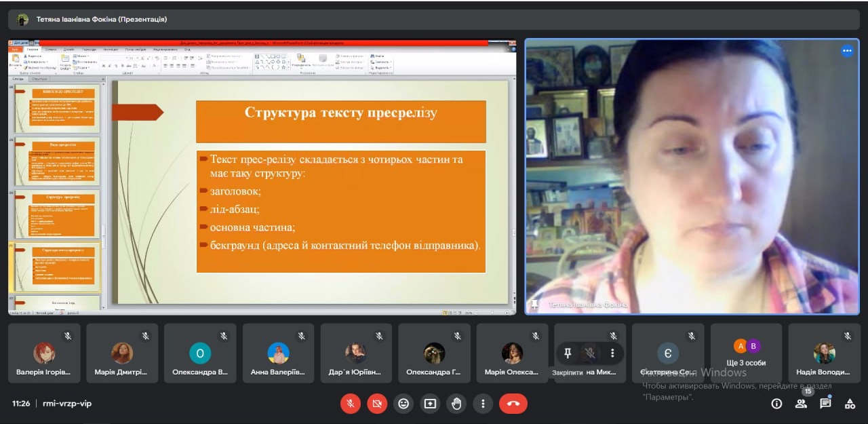Screen dimensions: 868x424
Task: Unmute your microphone in the bottom bar
Action: (351, 404)
